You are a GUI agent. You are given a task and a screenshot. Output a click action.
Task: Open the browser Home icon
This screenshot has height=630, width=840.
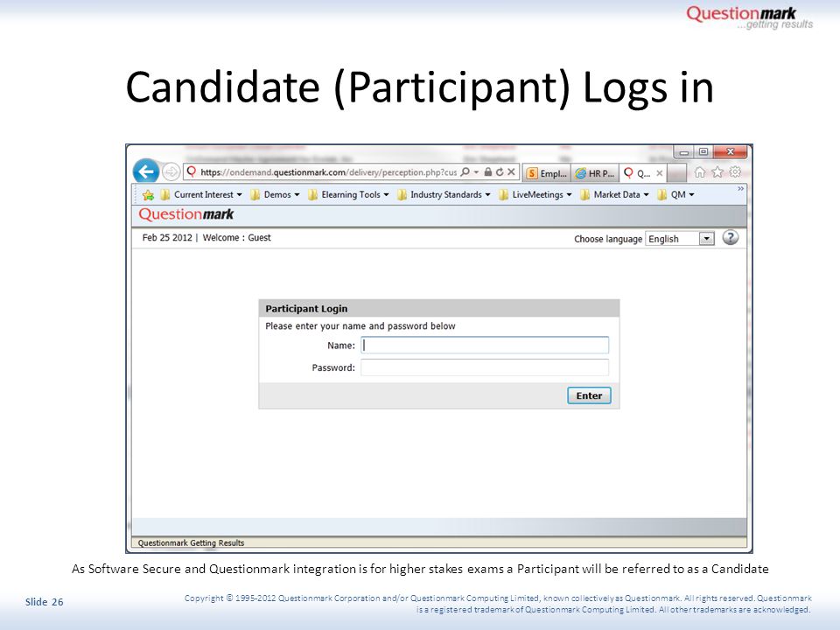click(x=700, y=172)
